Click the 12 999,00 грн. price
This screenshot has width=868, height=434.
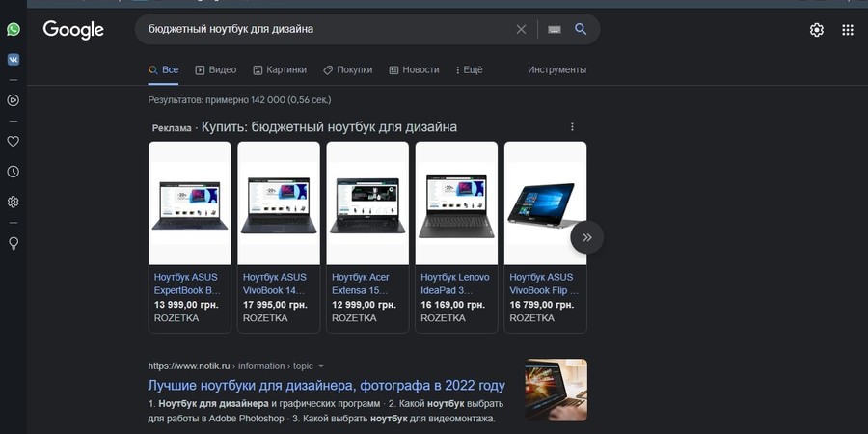tap(364, 305)
